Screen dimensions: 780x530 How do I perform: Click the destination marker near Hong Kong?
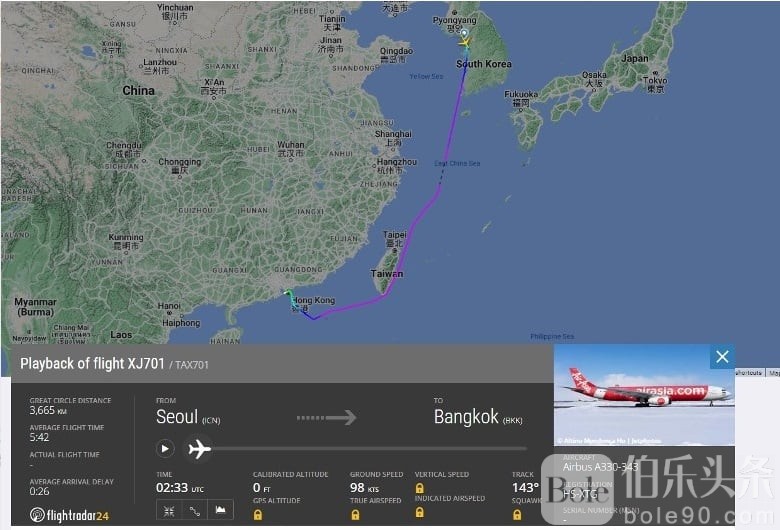click(288, 293)
